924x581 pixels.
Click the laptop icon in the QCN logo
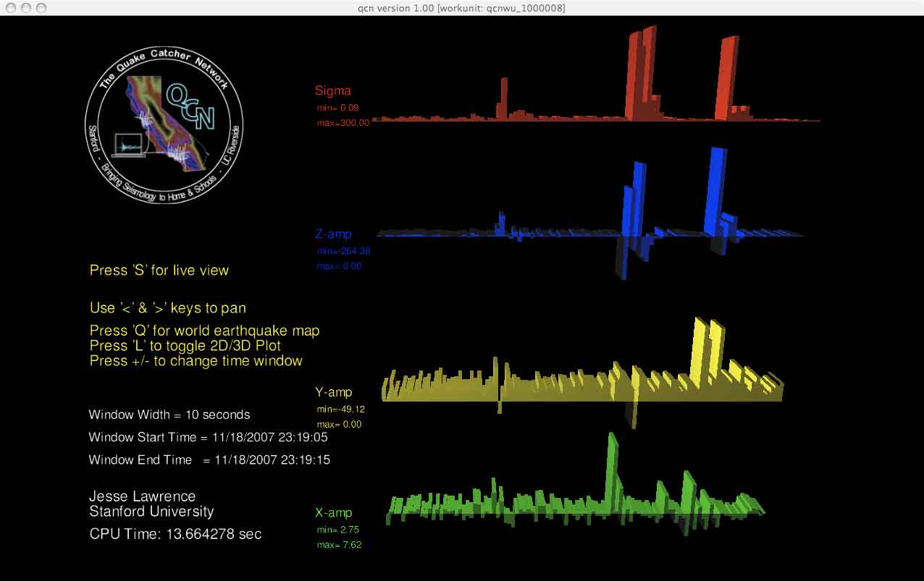129,145
